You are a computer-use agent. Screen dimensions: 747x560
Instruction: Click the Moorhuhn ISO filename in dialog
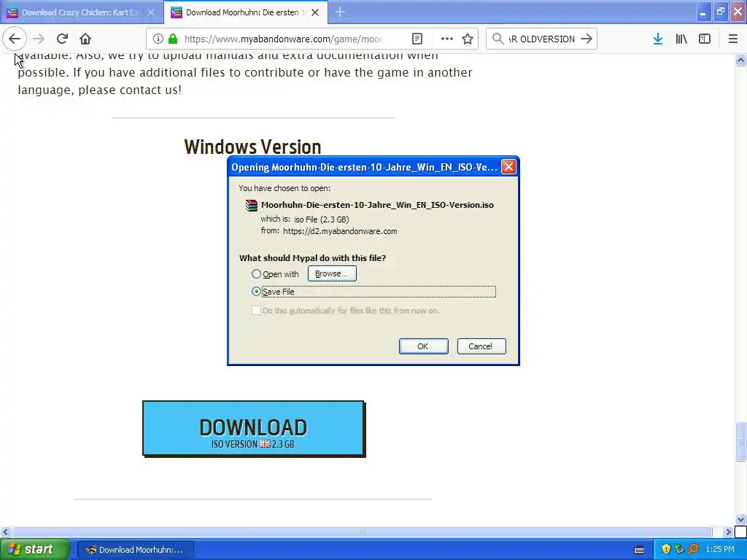pos(377,205)
